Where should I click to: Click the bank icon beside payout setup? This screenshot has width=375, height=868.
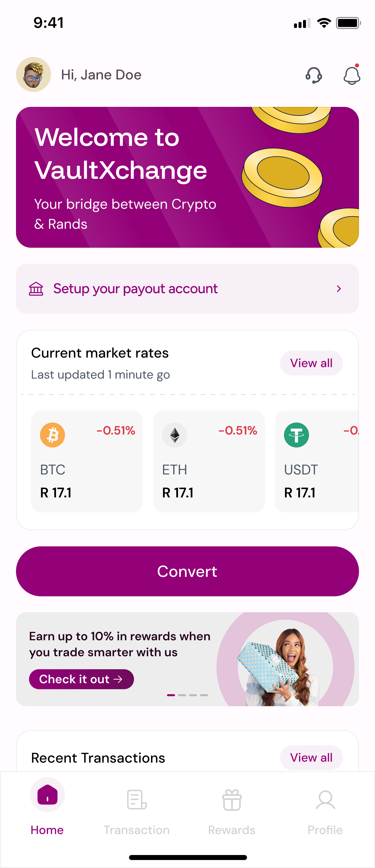pos(36,289)
